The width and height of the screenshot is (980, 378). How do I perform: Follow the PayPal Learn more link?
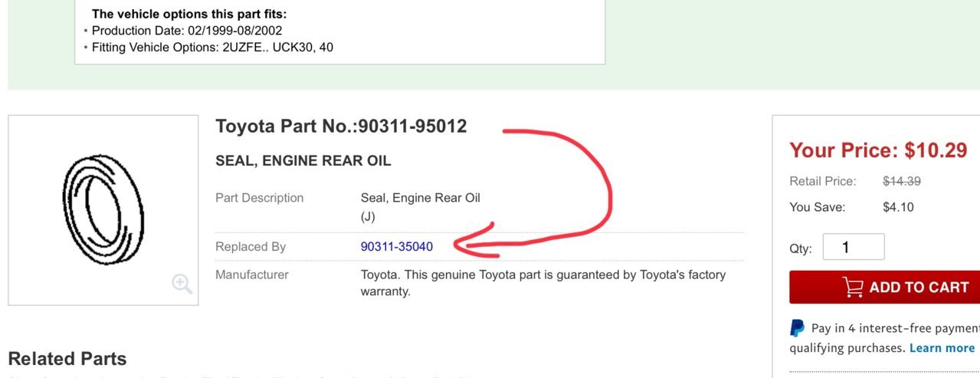point(942,348)
